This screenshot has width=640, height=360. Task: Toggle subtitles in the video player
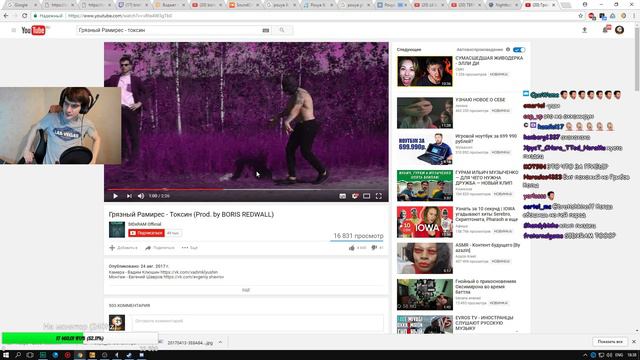coord(342,196)
